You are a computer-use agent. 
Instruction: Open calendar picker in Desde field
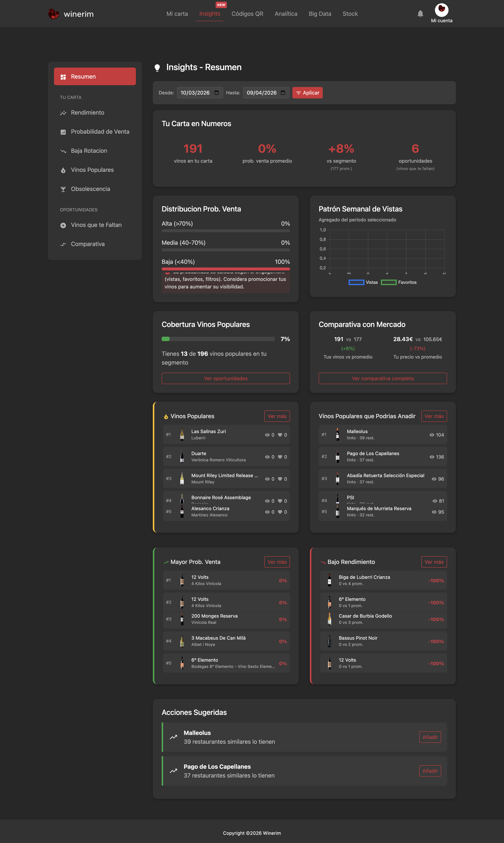tap(216, 93)
